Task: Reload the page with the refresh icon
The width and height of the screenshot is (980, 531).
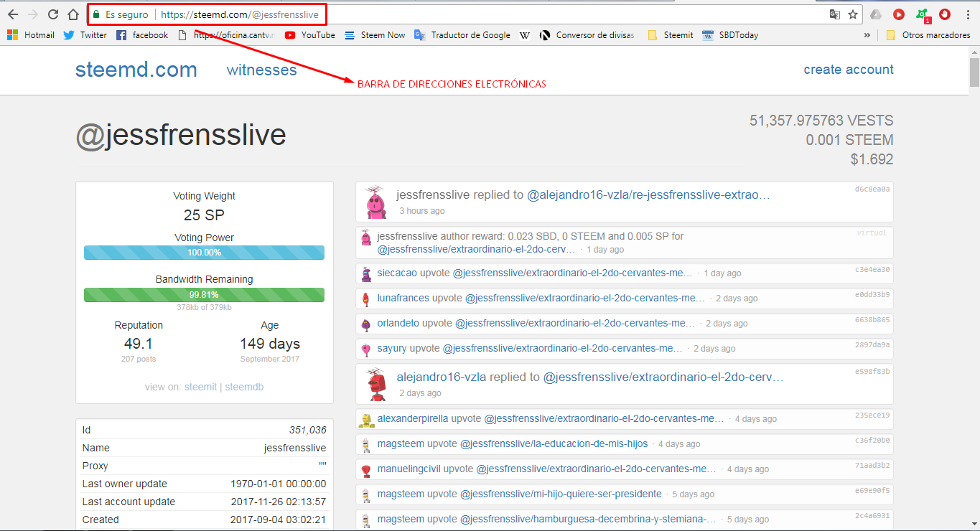Action: click(x=53, y=14)
